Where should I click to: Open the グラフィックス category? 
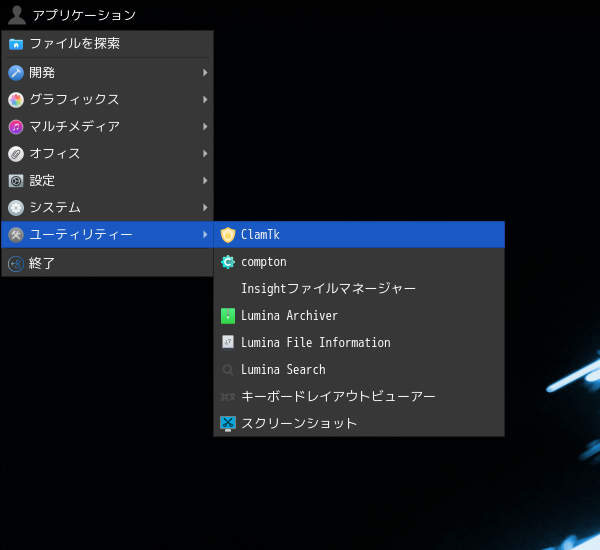pos(108,100)
